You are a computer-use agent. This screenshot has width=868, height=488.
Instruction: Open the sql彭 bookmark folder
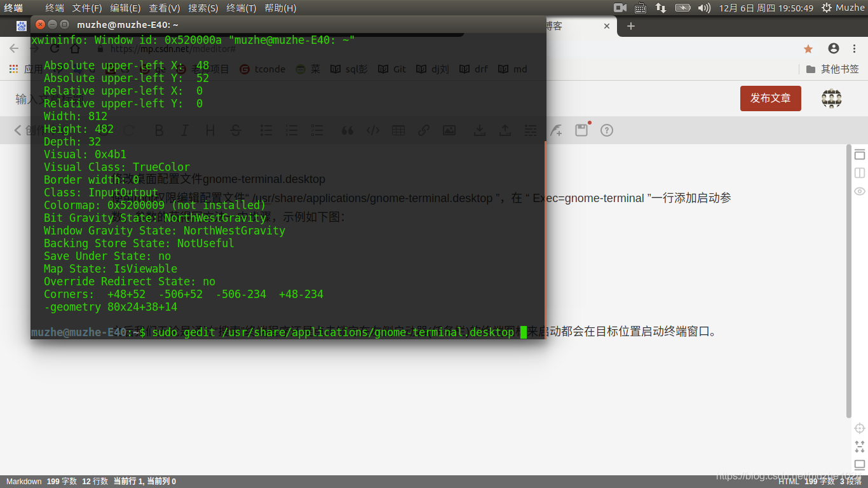pyautogui.click(x=349, y=69)
